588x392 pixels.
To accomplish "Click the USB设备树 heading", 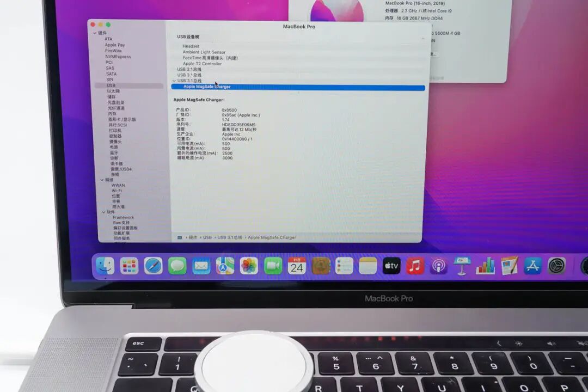I will pos(188,37).
